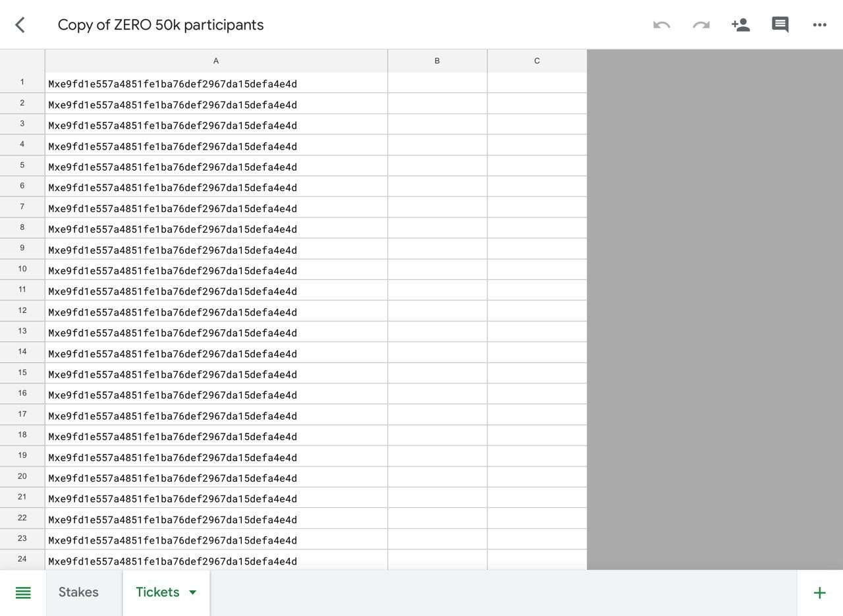Select row 16 header
Image resolution: width=843 pixels, height=616 pixels.
(22, 394)
